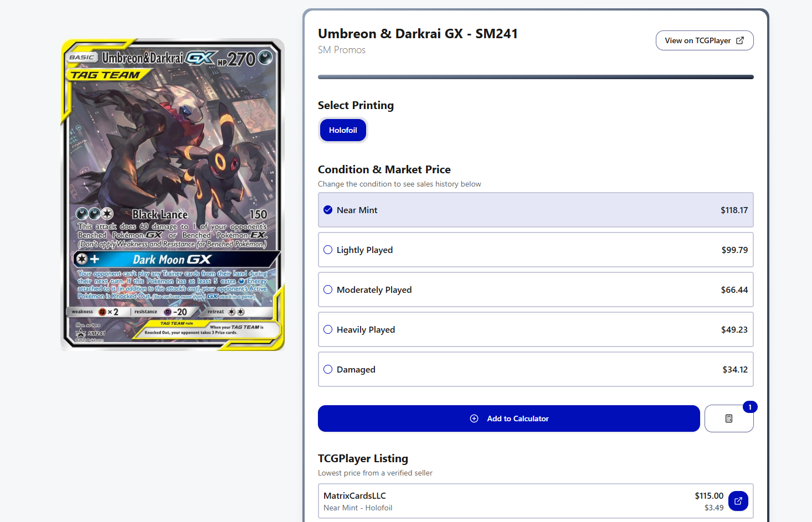Click the MatrixCardsLLC seller name
This screenshot has height=522, width=812.
[354, 495]
